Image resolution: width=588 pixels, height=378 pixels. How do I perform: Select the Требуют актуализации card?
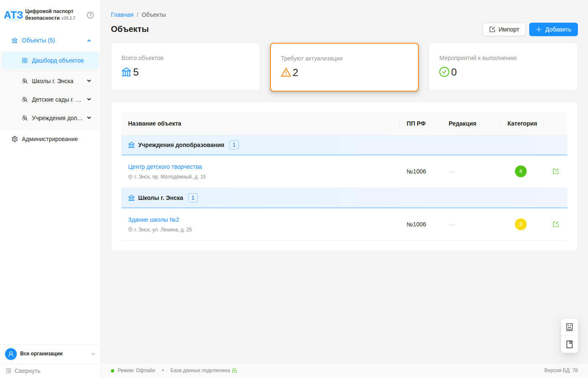[344, 67]
